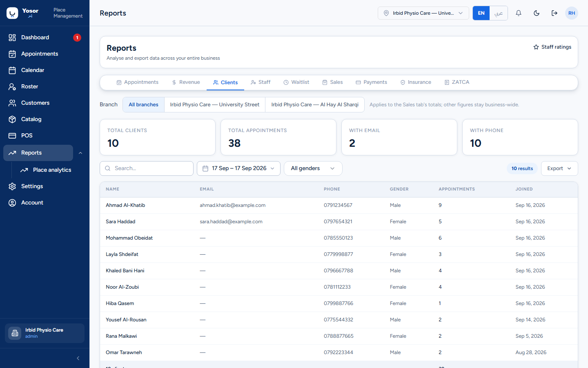Click the Total Clients stat card
This screenshot has width=588, height=368.
pos(158,137)
